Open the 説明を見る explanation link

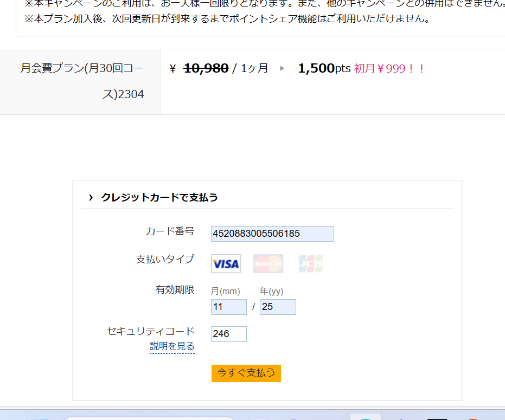(172, 346)
